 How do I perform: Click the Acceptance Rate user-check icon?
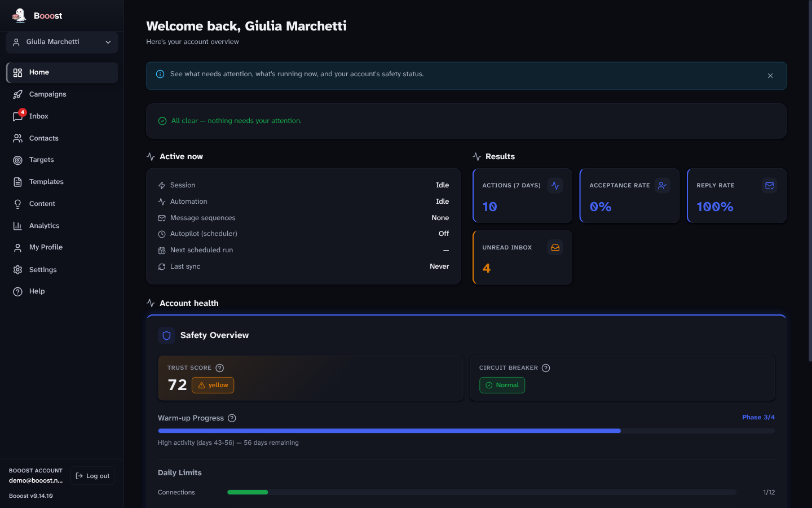click(x=663, y=185)
